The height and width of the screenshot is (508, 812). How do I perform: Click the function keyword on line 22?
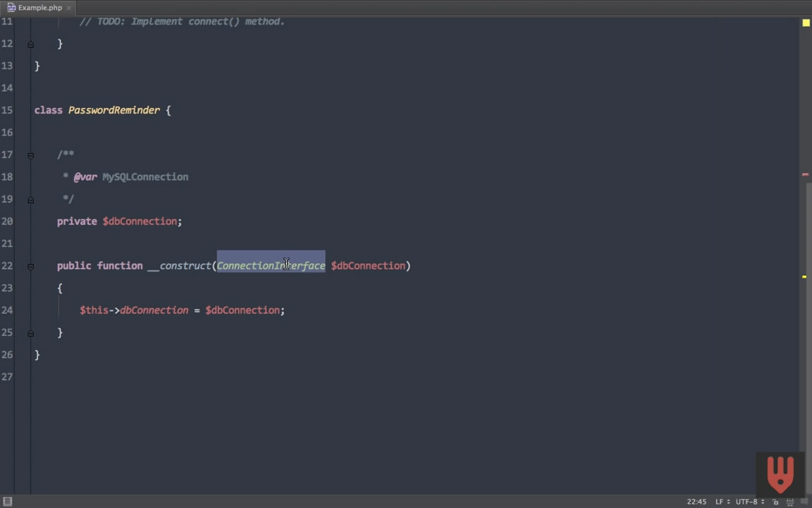[x=120, y=265]
